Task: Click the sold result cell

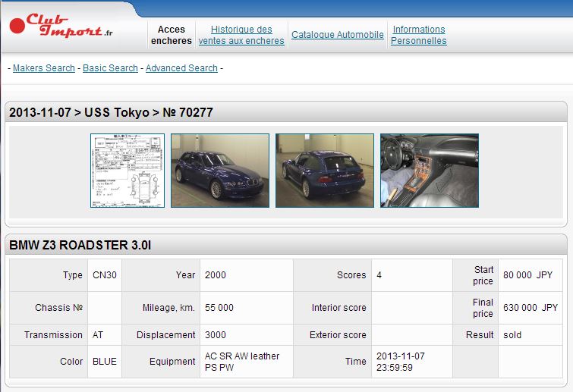Action: [512, 335]
